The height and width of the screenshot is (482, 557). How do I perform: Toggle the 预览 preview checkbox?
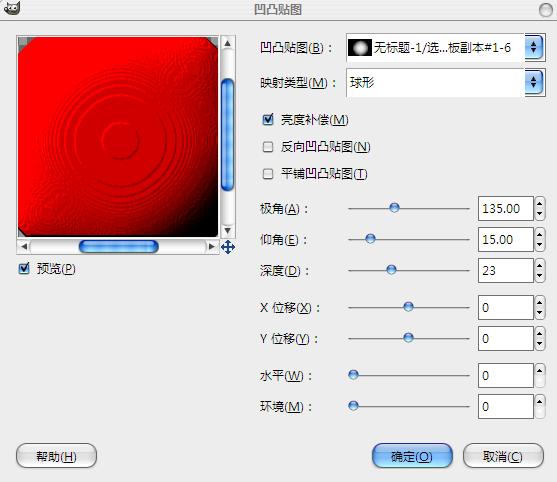click(24, 268)
